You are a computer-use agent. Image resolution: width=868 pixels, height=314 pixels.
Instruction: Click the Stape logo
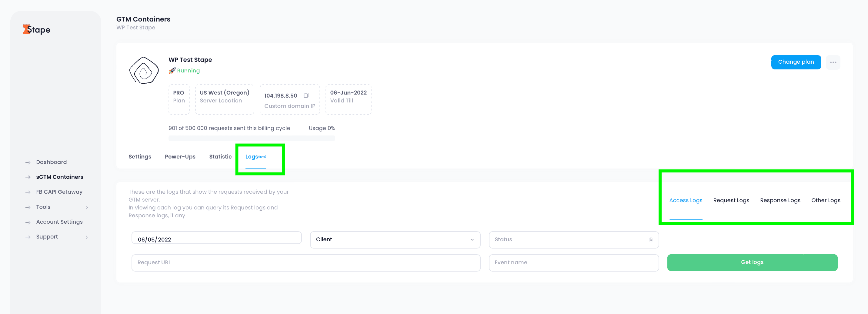pyautogui.click(x=36, y=30)
